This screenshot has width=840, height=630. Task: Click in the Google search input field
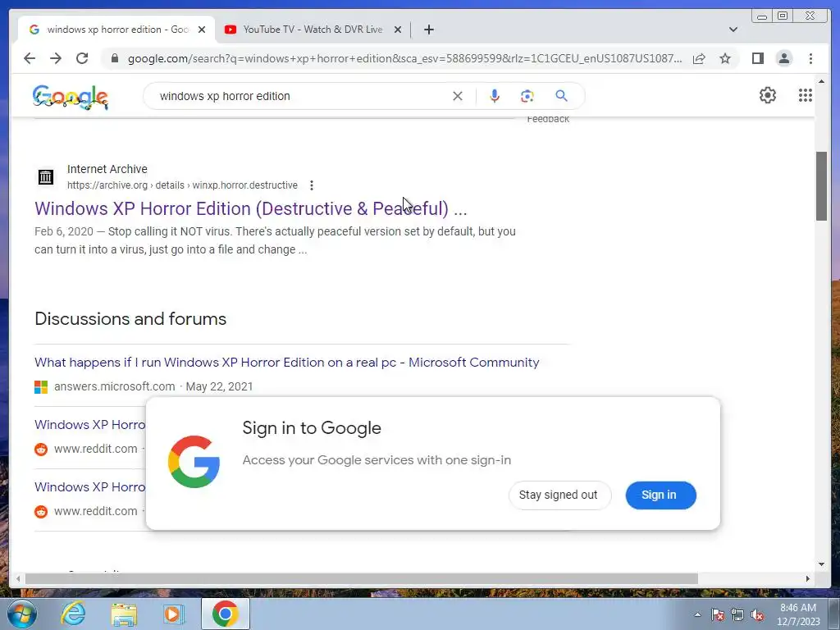tap(300, 96)
